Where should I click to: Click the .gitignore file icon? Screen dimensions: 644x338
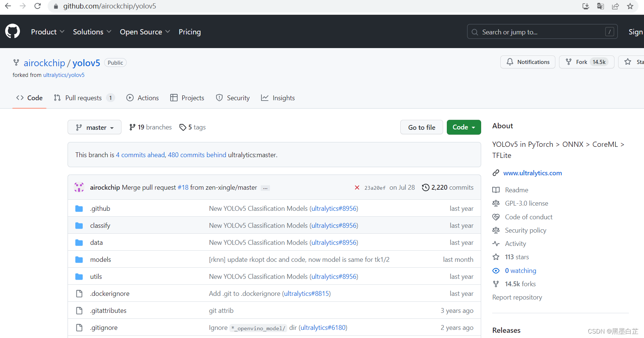pos(79,328)
